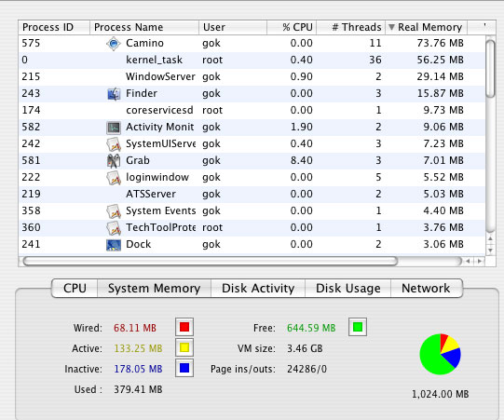Click the scroll up arrow of process list
This screenshot has width=504, height=420.
[491, 239]
